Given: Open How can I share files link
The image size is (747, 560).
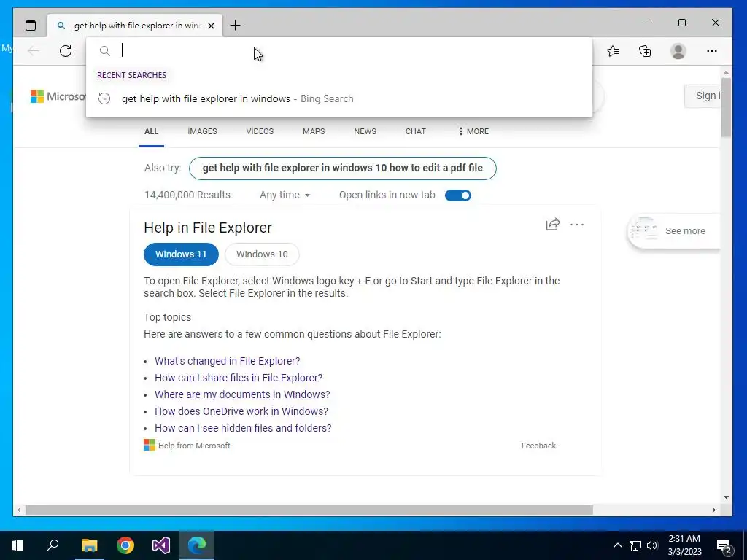Looking at the screenshot, I should [x=239, y=378].
